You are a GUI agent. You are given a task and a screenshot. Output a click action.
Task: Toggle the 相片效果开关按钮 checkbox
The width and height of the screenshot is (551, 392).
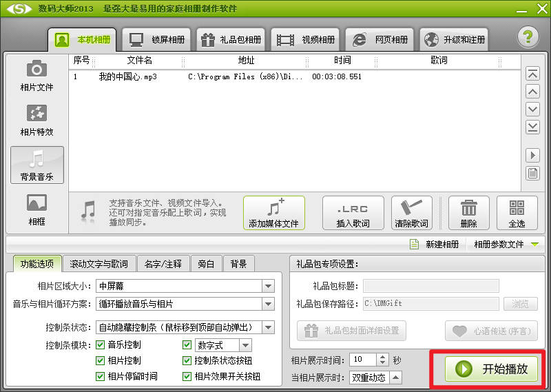click(x=187, y=377)
